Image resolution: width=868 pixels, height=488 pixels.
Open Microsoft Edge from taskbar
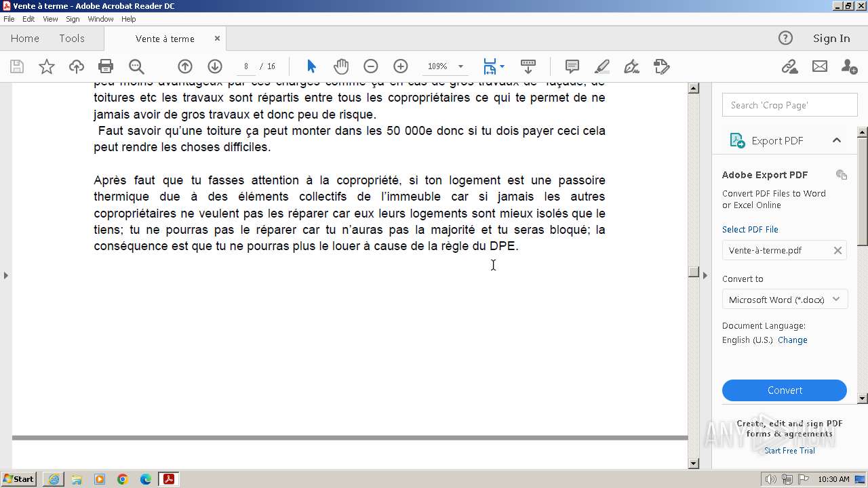click(146, 479)
